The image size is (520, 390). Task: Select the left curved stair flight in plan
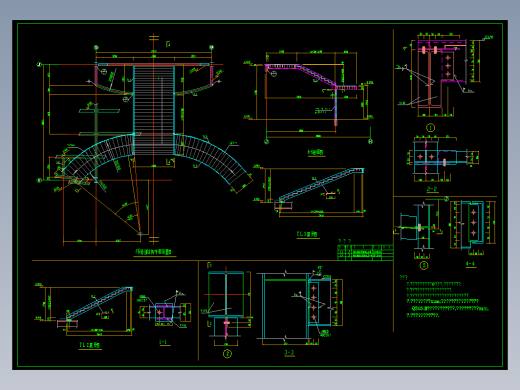pyautogui.click(x=98, y=157)
